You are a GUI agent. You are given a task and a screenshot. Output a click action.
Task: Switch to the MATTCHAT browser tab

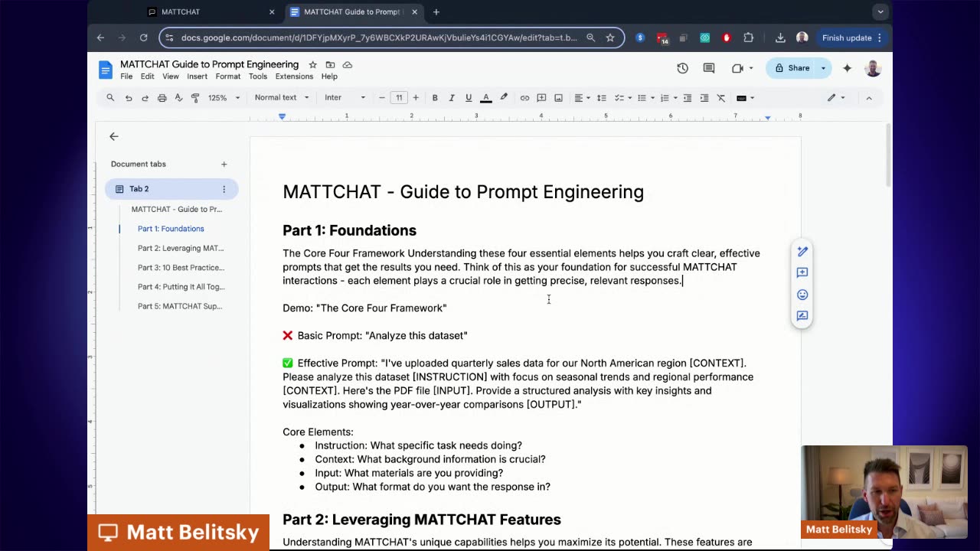click(211, 11)
